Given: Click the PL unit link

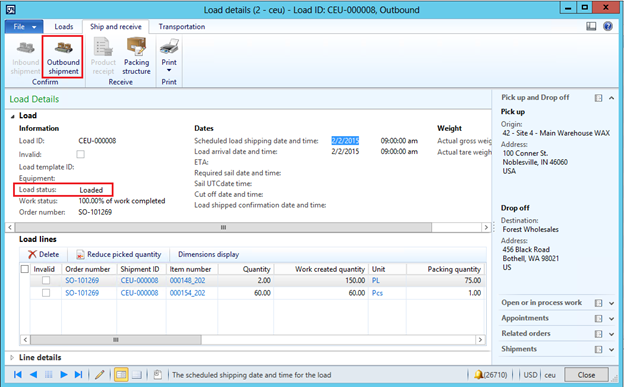Looking at the screenshot, I should click(x=376, y=280).
